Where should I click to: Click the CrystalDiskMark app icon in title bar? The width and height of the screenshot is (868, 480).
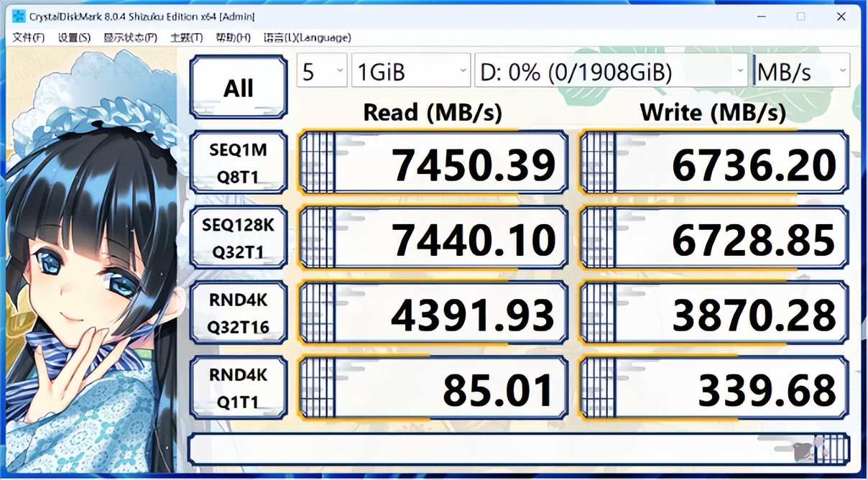[x=19, y=17]
